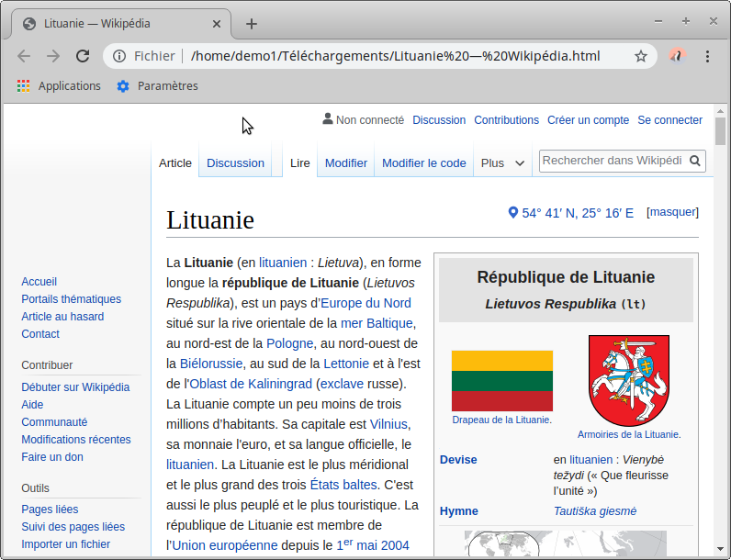731x560 pixels.
Task: Open the Chrome three-dot menu
Action: click(x=707, y=56)
